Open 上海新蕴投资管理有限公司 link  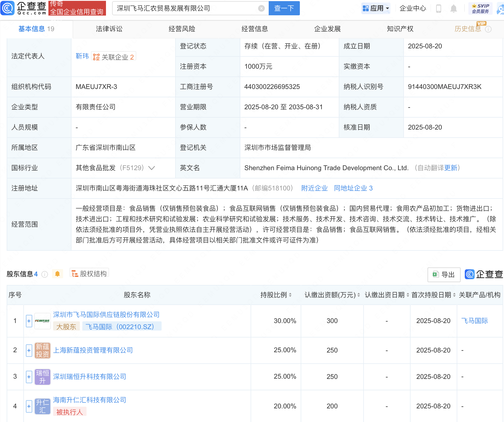click(x=93, y=350)
